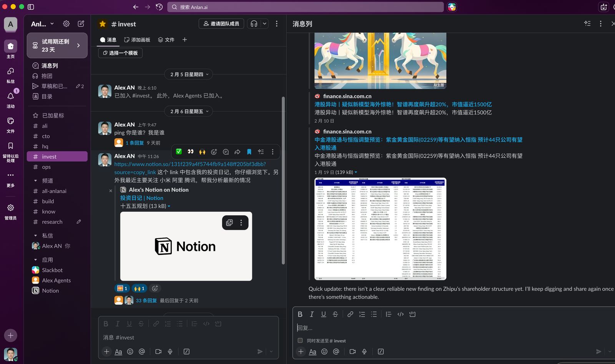Collapse the 私信 section in sidebar
The width and height of the screenshot is (615, 364).
tap(35, 236)
